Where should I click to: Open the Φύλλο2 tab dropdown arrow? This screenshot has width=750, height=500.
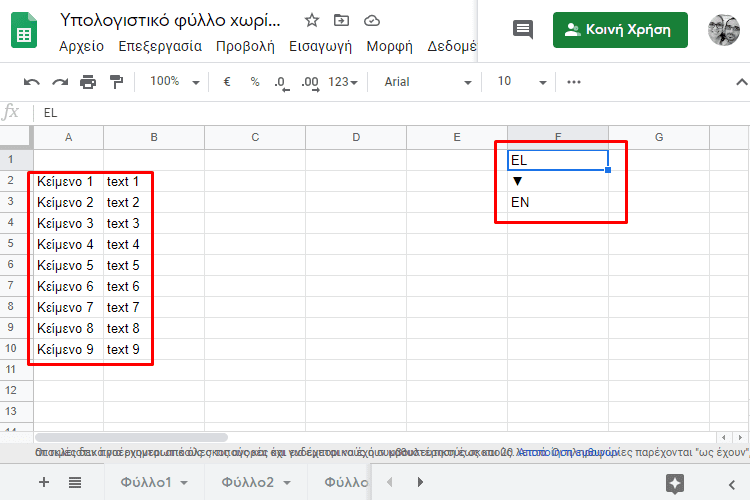[x=287, y=483]
